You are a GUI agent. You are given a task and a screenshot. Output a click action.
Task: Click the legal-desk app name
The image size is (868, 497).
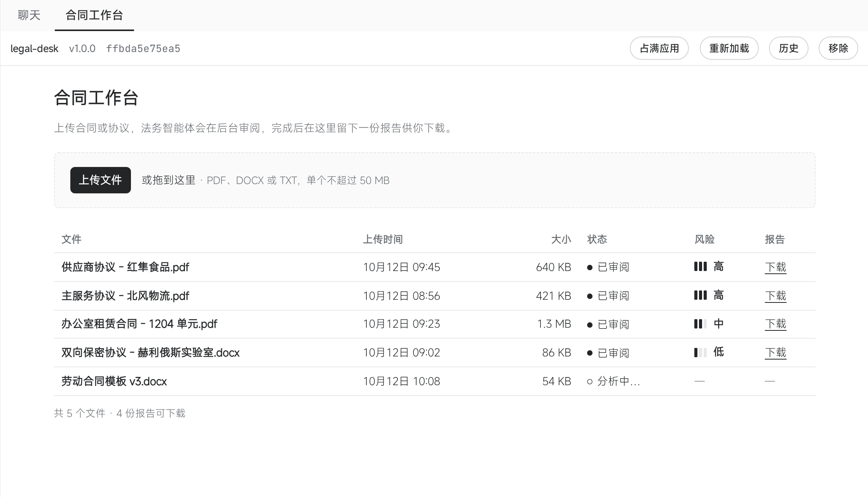coord(34,49)
